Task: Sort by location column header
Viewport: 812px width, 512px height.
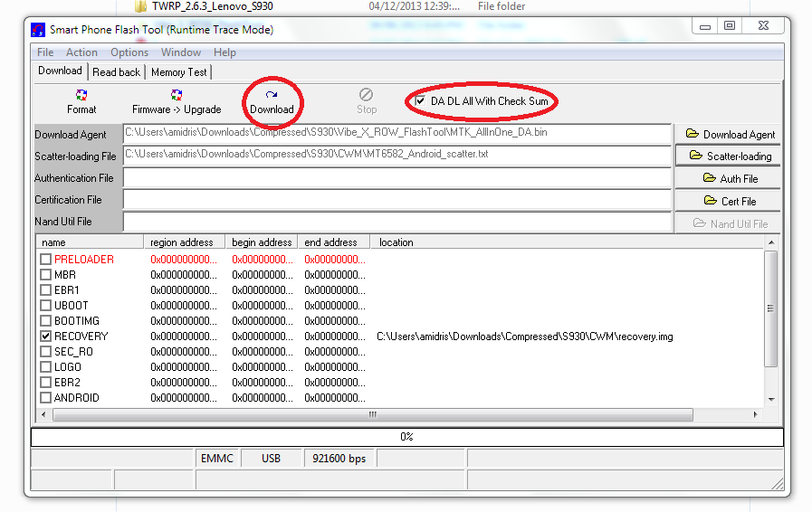Action: [x=567, y=242]
